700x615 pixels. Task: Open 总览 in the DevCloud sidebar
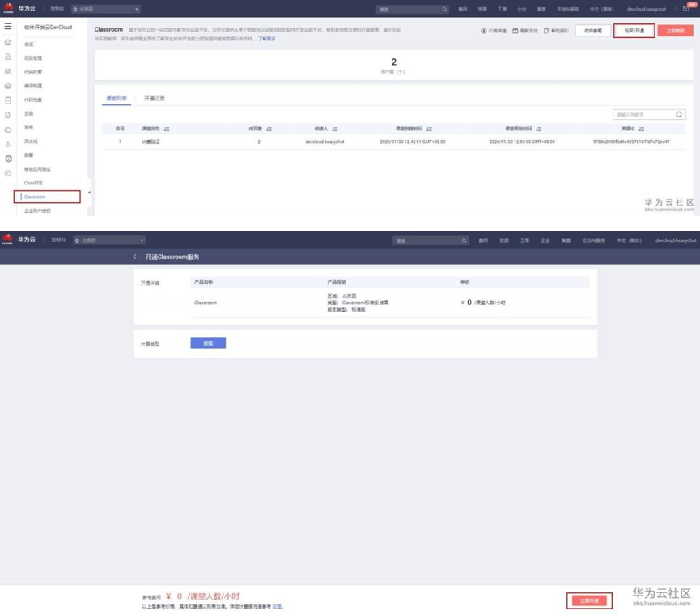28,45
